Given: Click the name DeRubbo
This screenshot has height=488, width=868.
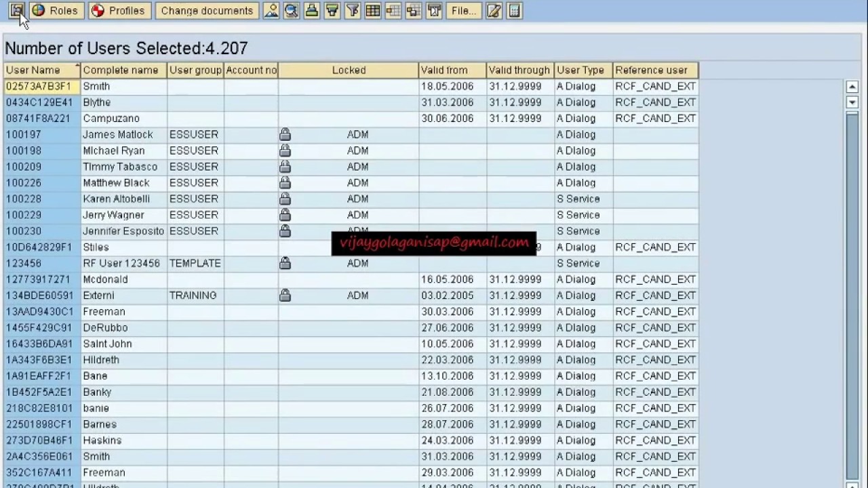Looking at the screenshot, I should click(105, 328).
